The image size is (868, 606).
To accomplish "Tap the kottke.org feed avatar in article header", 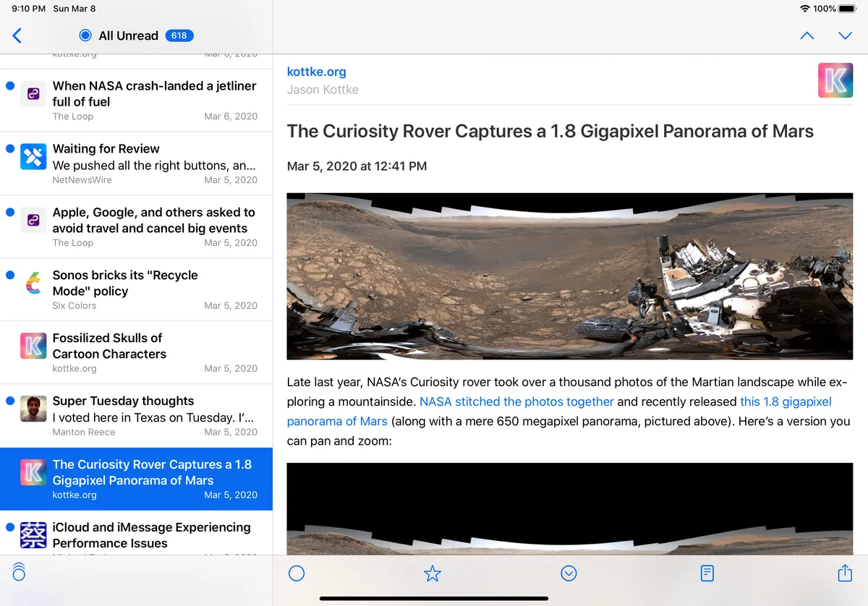I will 835,80.
